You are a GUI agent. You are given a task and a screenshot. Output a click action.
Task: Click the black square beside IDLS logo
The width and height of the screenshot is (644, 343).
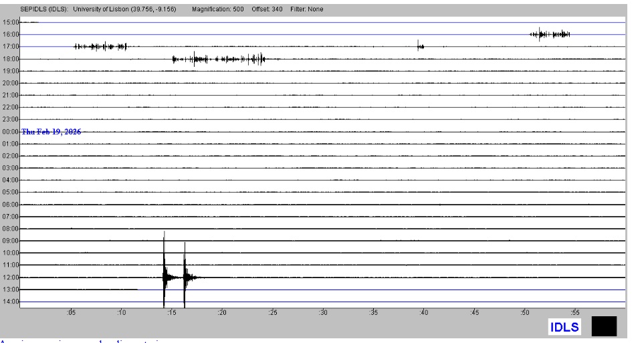coord(604,326)
